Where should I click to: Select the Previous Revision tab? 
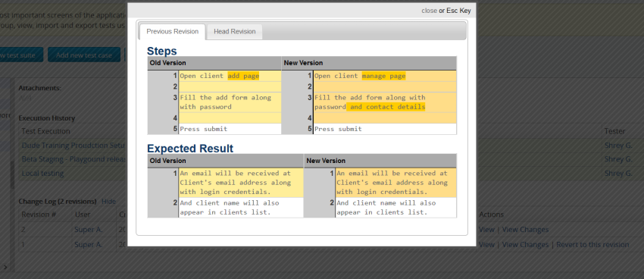[x=173, y=32]
